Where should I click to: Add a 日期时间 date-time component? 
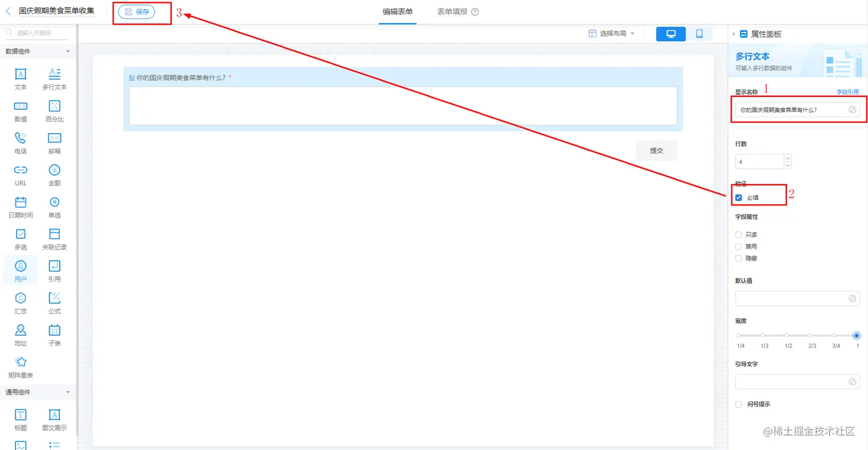pyautogui.click(x=21, y=208)
